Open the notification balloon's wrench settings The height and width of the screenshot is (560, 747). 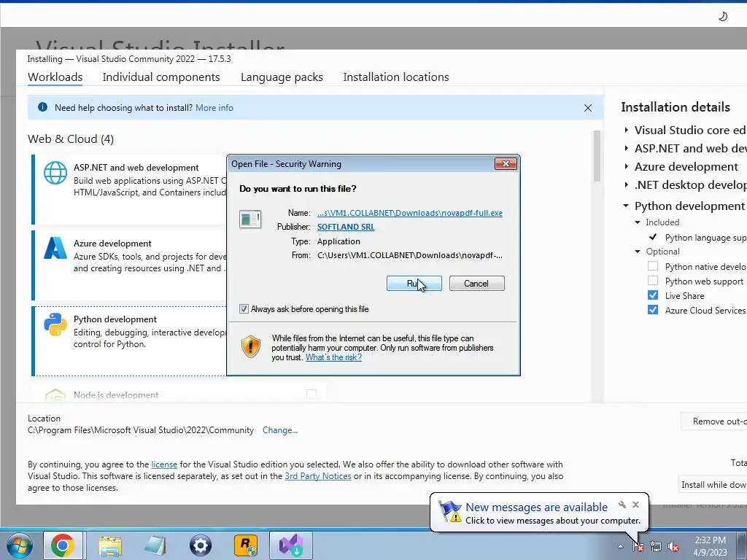point(622,505)
